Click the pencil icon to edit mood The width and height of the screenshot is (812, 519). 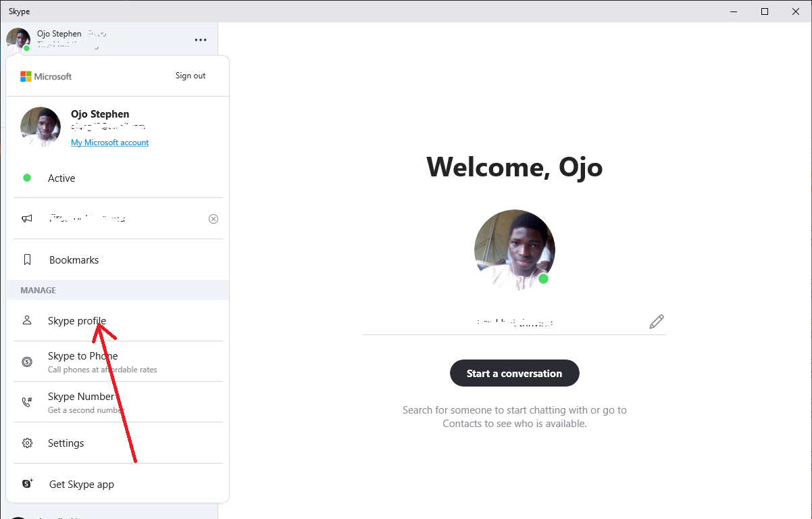click(656, 322)
